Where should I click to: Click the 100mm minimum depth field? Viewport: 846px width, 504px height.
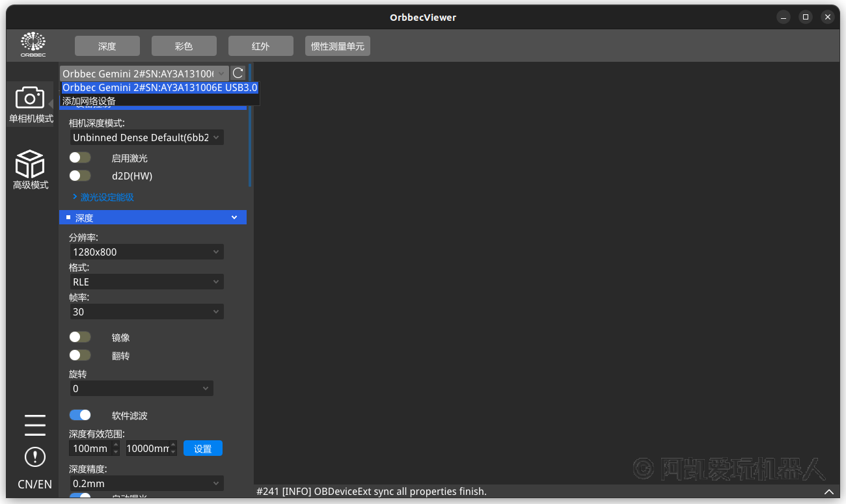(x=90, y=449)
